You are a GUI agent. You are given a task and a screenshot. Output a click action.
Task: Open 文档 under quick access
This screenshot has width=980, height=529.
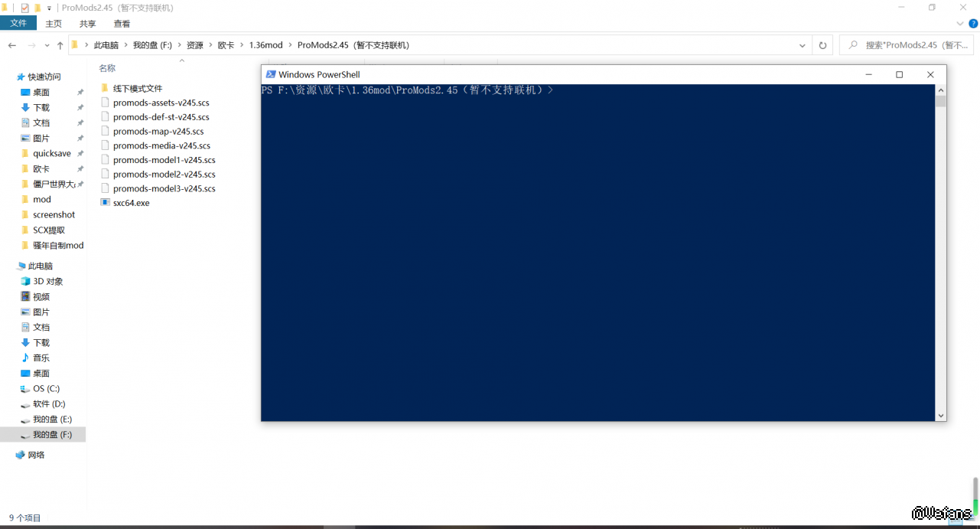coord(41,122)
